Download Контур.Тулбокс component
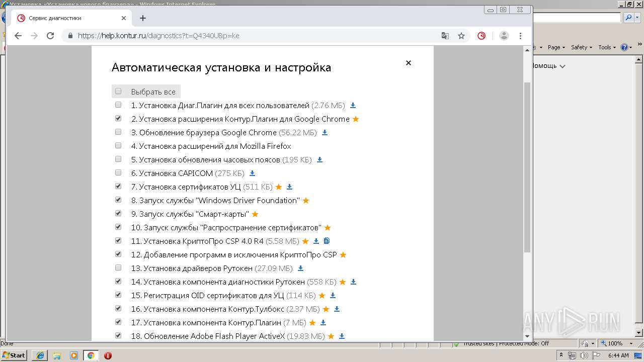This screenshot has width=644, height=362. 337,309
